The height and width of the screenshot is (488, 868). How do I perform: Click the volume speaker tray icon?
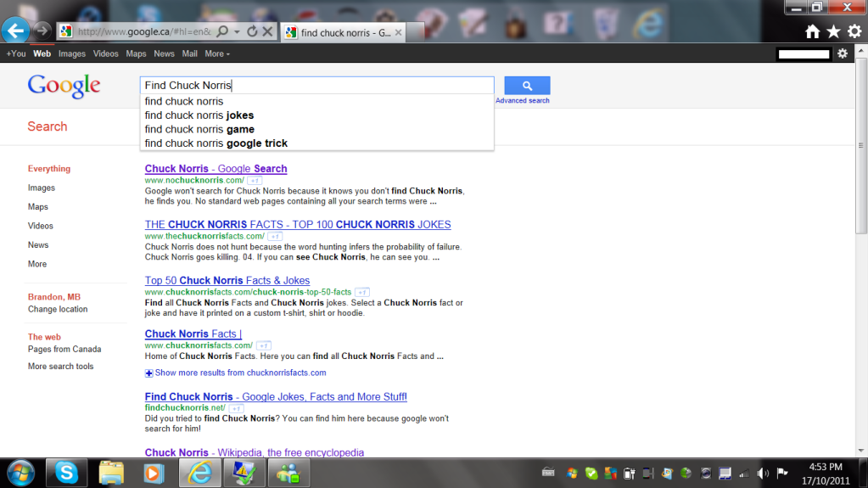tap(763, 473)
